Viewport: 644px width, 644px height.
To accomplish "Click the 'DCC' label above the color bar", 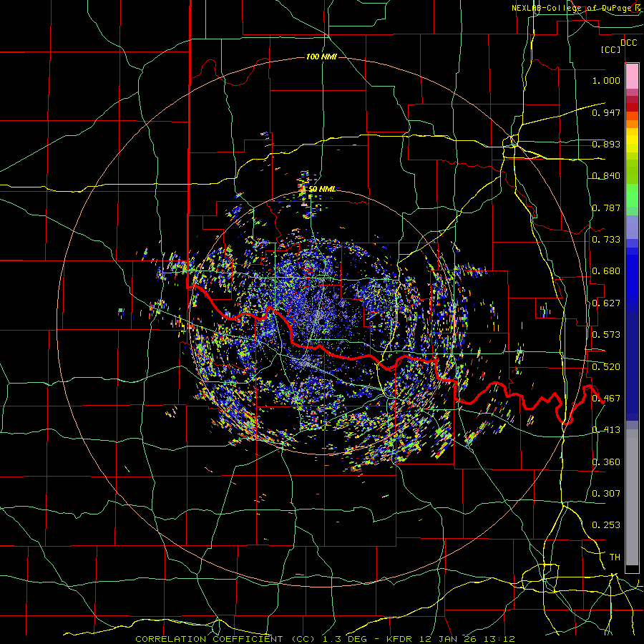I will click(x=628, y=43).
